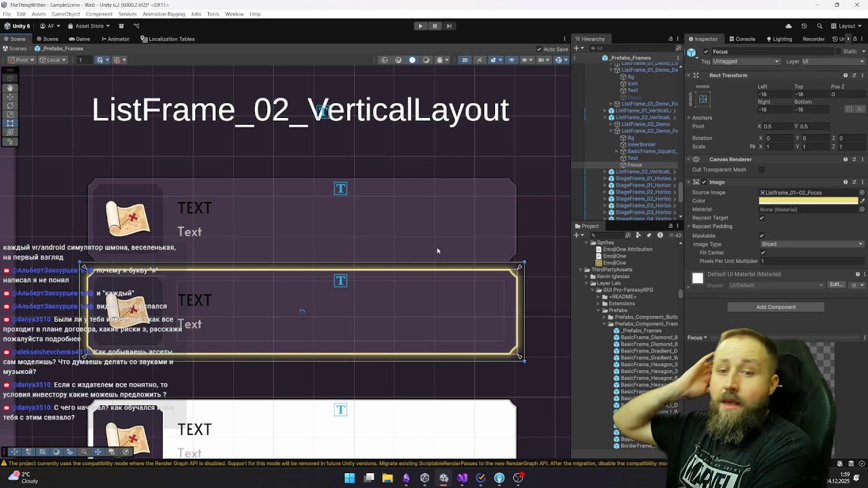
Task: Expand the Raycast Padding foldout
Action: point(689,226)
